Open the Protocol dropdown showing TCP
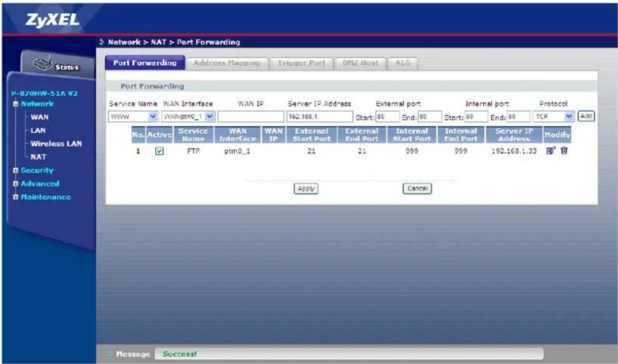618x364 pixels. tap(569, 116)
